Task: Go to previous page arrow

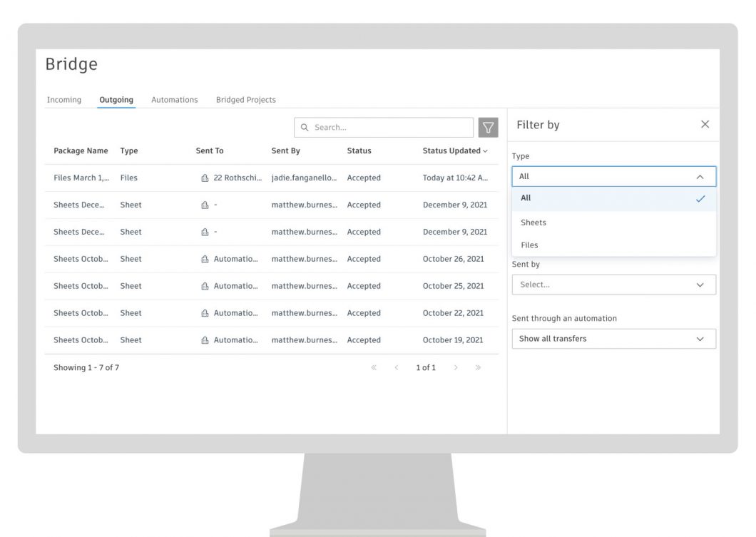Action: click(397, 367)
